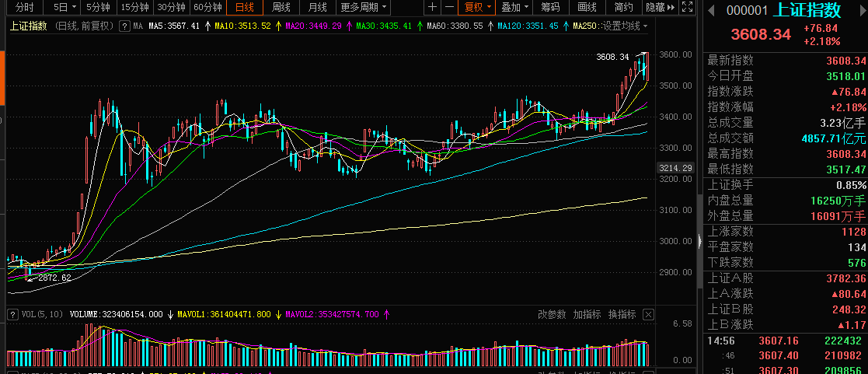Click the 14:56 tick data row
This screenshot has height=374, width=868.
pos(786,341)
